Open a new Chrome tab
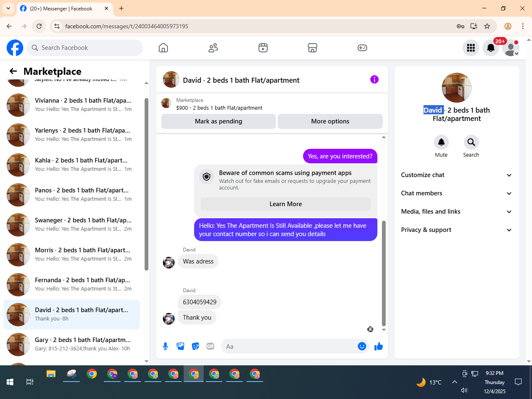The height and width of the screenshot is (399, 532). click(121, 8)
